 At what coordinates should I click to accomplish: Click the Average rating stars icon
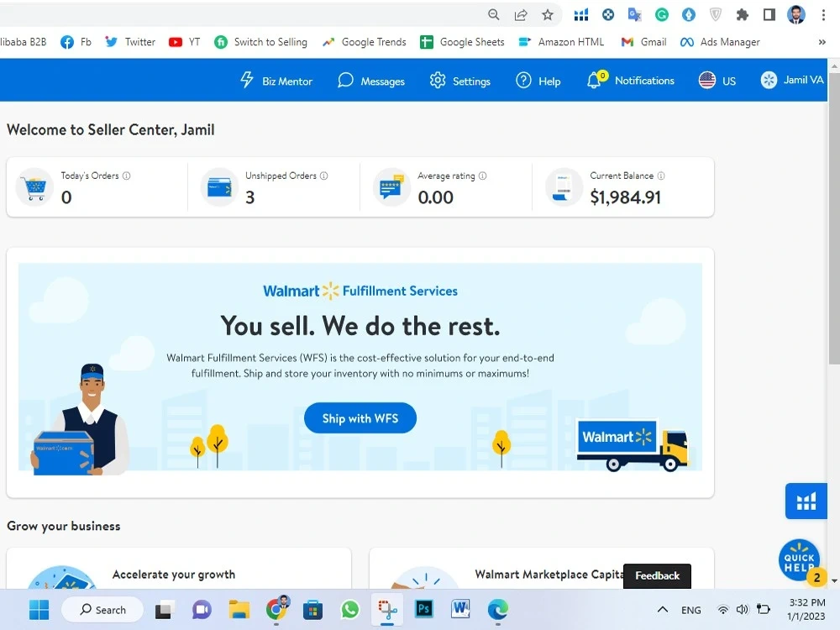(x=391, y=187)
